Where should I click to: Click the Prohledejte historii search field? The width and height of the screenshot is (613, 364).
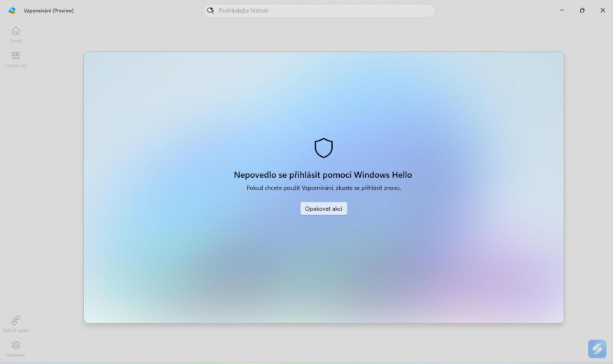(319, 10)
